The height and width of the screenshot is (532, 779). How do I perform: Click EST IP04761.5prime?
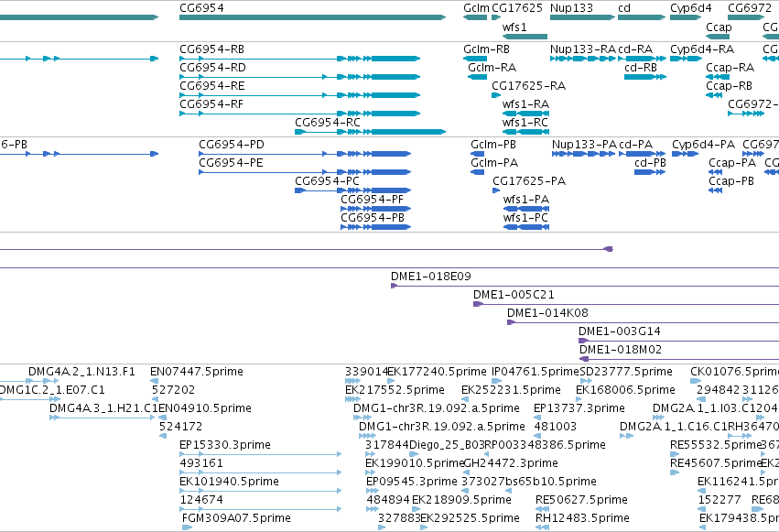coord(496,381)
